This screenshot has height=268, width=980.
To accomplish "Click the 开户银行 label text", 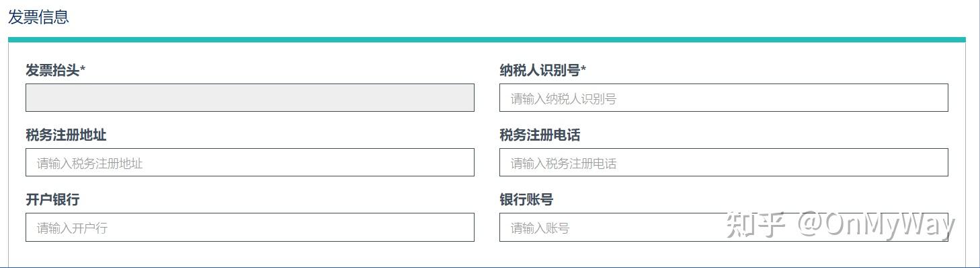I will tap(52, 199).
